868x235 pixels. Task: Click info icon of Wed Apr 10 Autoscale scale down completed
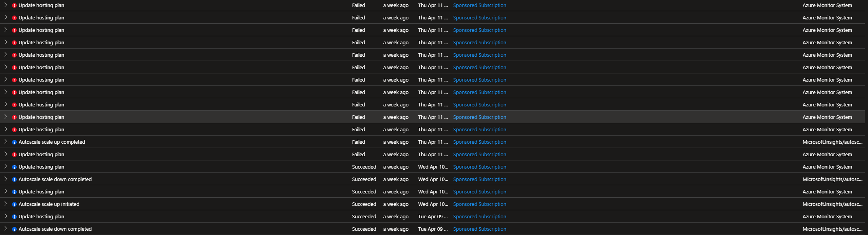click(x=14, y=179)
